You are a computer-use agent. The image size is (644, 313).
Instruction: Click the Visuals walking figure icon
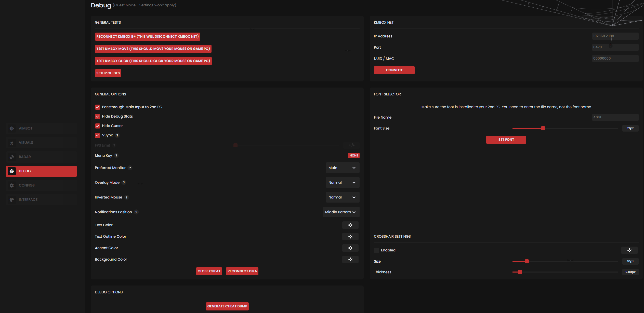pos(12,143)
